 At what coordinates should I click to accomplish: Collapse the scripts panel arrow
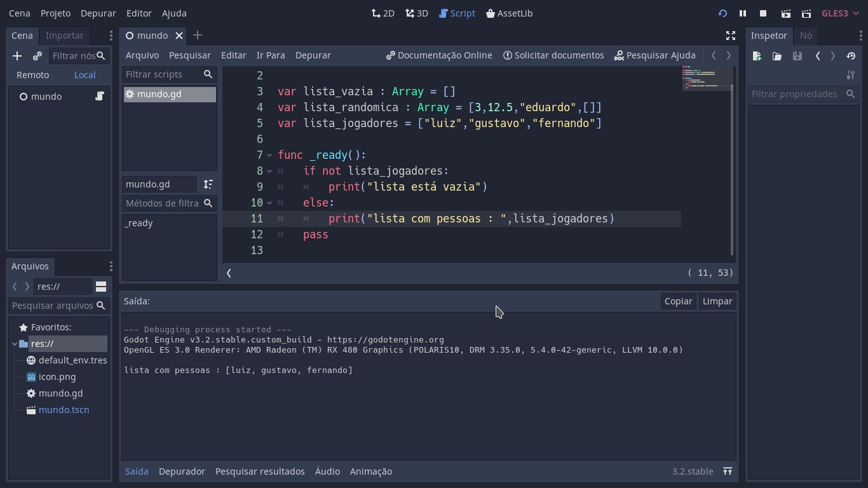229,273
